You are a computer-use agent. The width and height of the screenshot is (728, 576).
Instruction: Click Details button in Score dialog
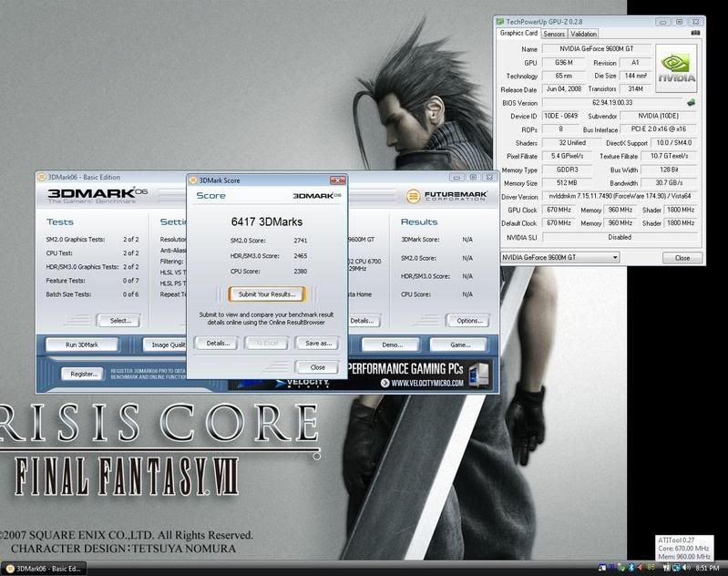pos(218,344)
